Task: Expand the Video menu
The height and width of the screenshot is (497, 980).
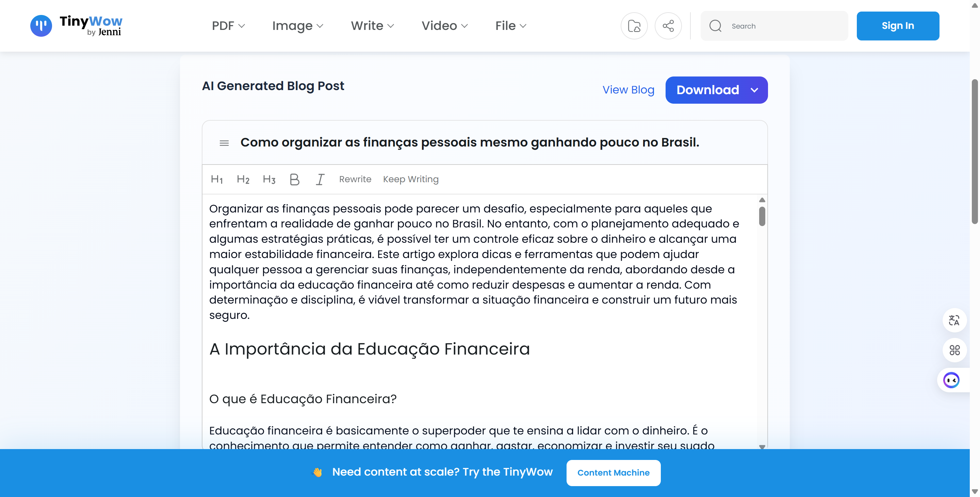Action: coord(444,26)
